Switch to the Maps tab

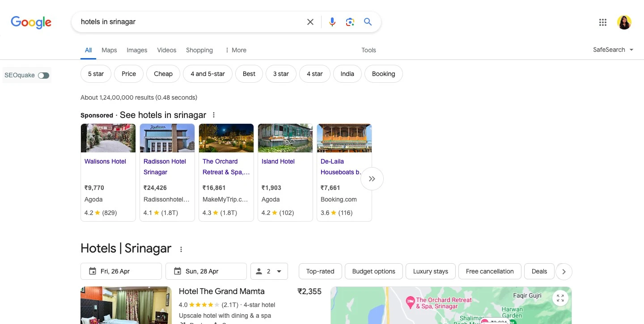[109, 50]
